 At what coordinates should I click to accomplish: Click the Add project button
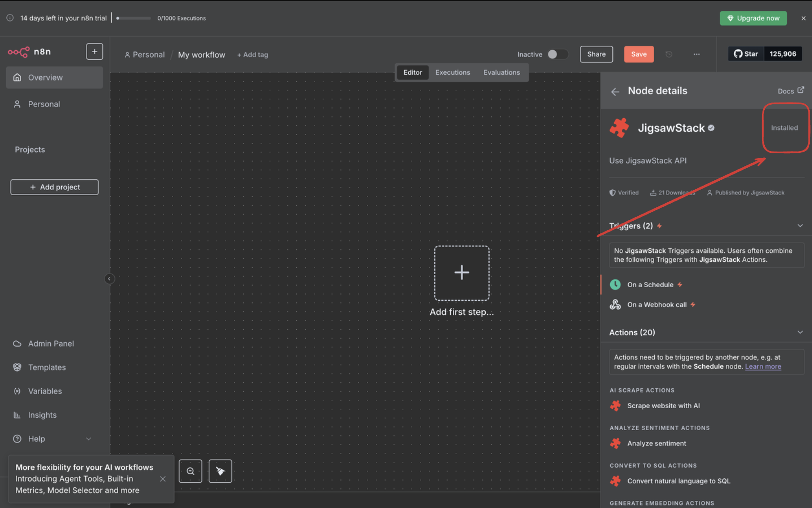[x=54, y=187]
